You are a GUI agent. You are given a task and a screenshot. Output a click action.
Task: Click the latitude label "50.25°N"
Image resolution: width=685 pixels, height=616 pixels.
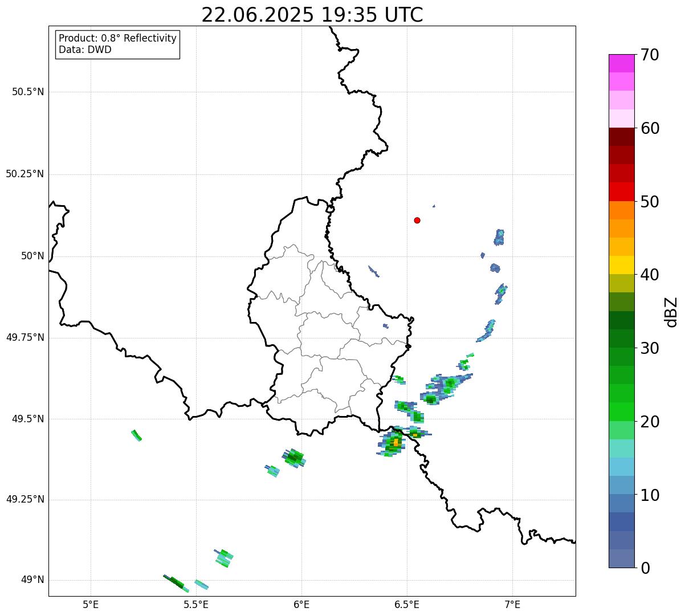(x=25, y=174)
